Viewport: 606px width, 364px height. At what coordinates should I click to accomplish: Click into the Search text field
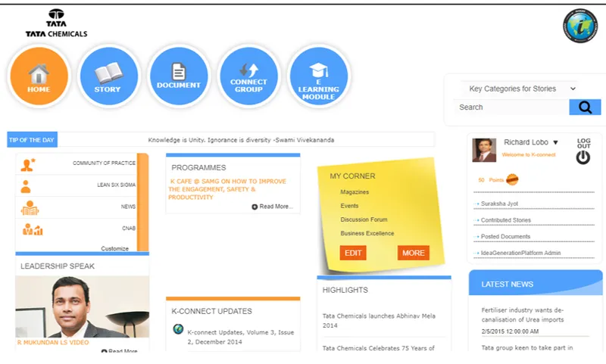[511, 107]
